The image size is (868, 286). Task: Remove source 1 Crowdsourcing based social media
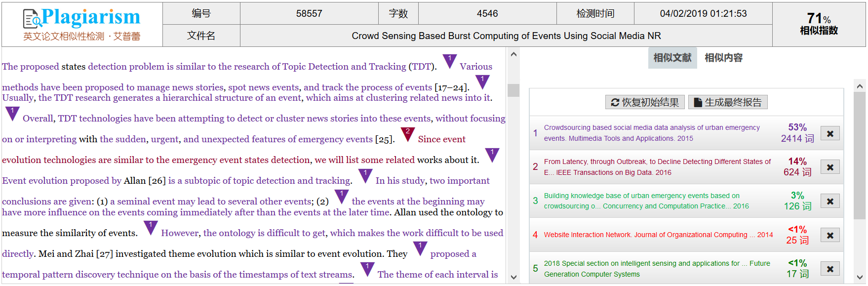830,133
